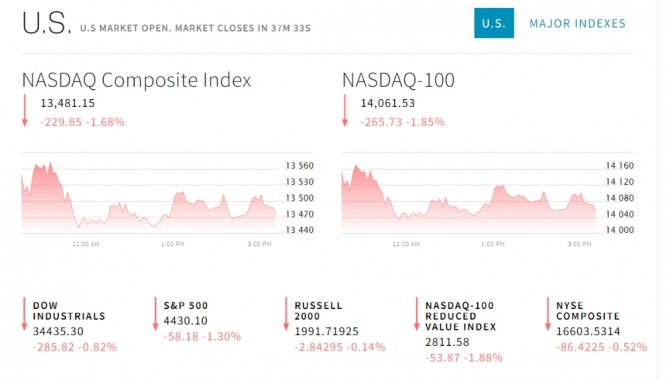Click 3:00 PM marker on NASDAQ-100 chart
This screenshot has height=380, width=670.
point(579,244)
